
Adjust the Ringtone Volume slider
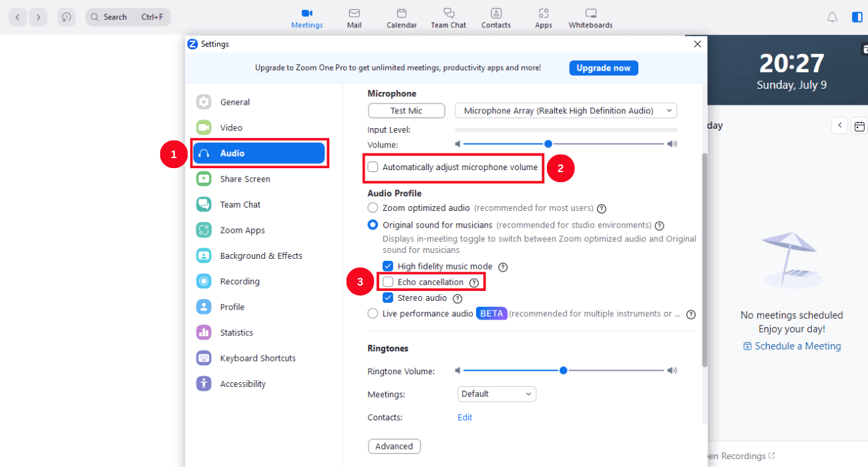(x=564, y=370)
